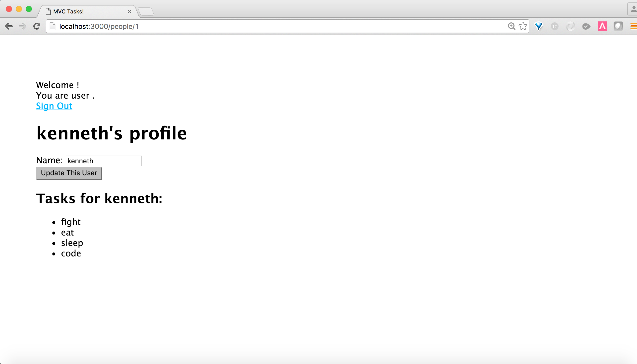Select all text in the Name field
This screenshot has width=637, height=364.
pos(104,161)
